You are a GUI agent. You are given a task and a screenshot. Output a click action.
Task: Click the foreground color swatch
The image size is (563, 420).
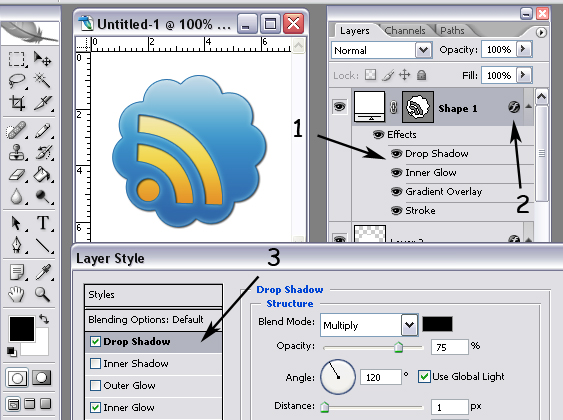(x=22, y=328)
